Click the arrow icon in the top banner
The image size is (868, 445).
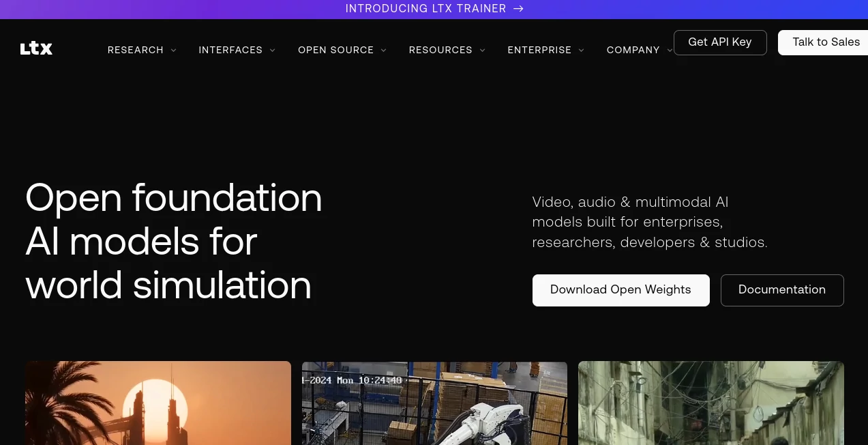pos(518,9)
